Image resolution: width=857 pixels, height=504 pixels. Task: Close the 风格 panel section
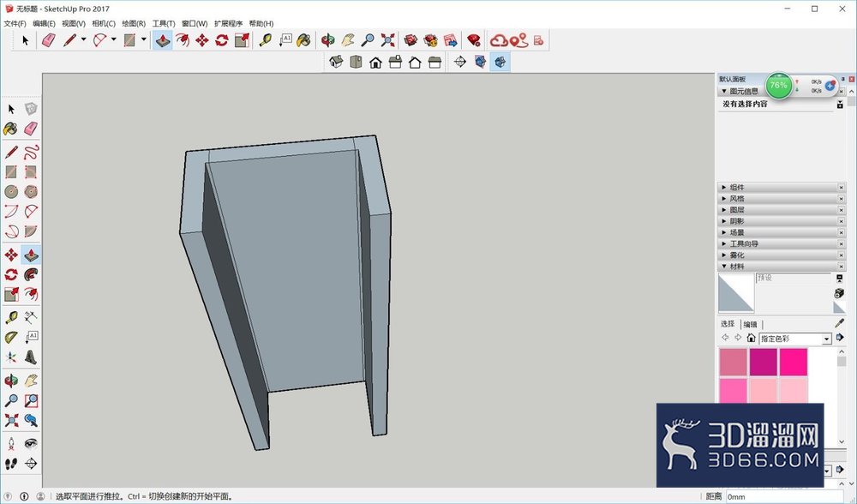coord(841,199)
